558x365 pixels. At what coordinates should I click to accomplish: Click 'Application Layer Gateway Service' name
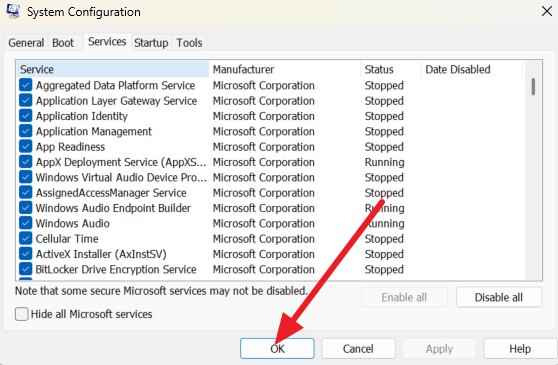pyautogui.click(x=116, y=101)
